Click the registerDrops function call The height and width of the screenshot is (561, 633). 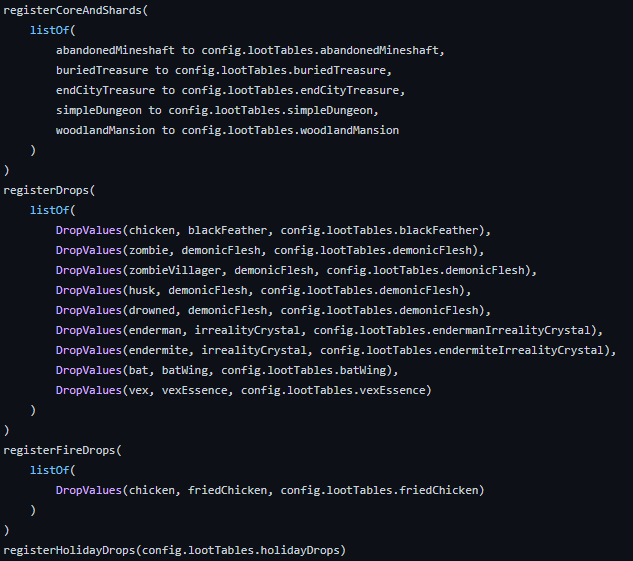49,190
